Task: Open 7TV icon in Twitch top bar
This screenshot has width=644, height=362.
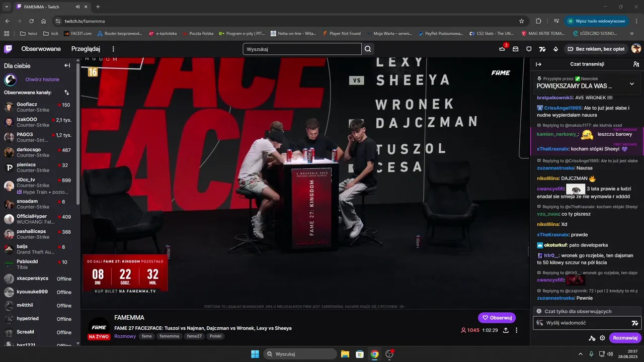Action: click(542, 49)
